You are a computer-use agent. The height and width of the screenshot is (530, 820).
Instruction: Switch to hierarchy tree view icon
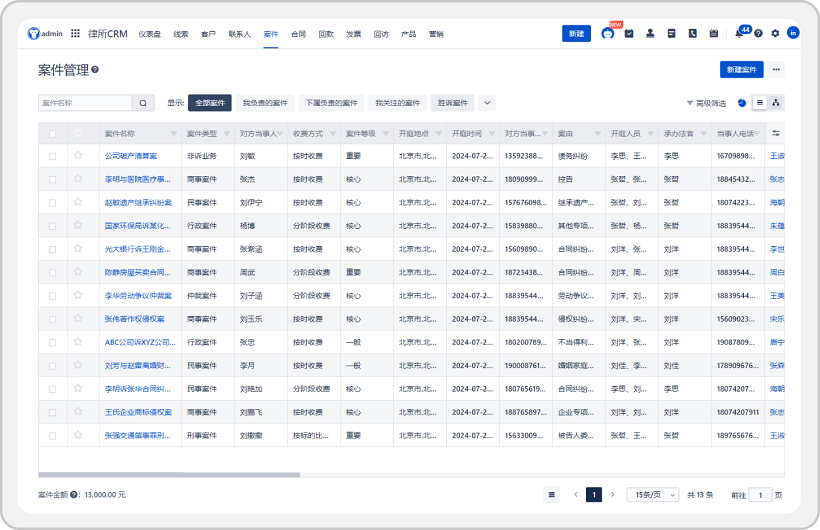click(776, 103)
